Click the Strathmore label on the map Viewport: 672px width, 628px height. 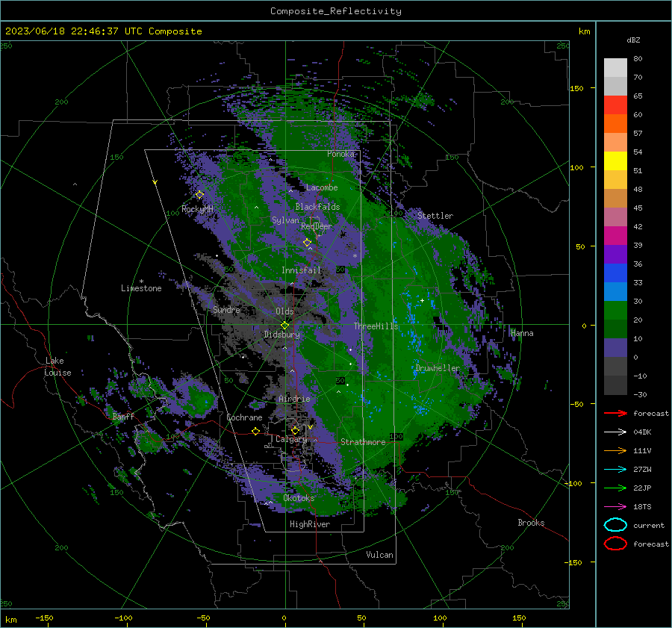[x=363, y=442]
